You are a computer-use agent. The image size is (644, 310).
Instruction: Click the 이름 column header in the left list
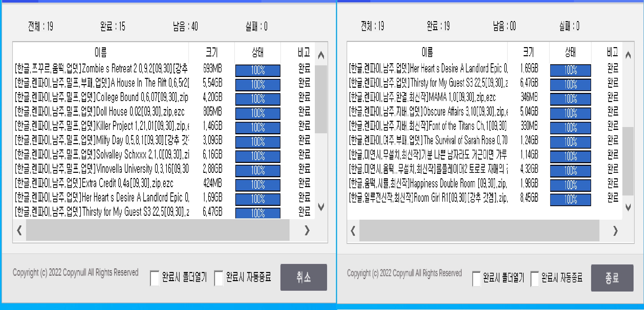tap(100, 52)
